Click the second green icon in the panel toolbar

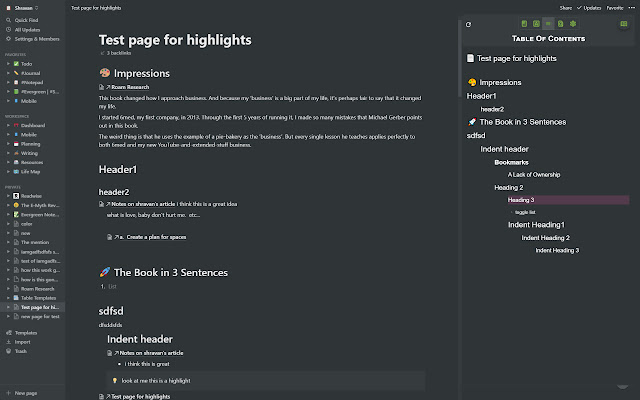click(536, 23)
